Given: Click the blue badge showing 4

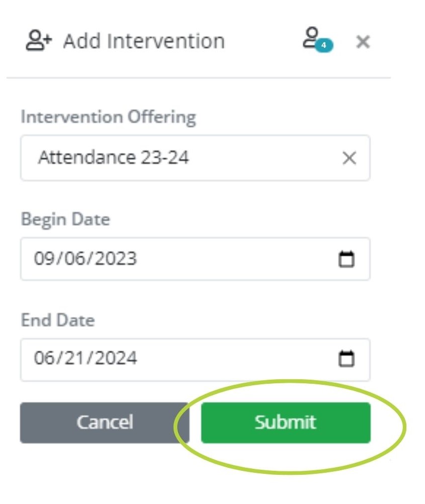Looking at the screenshot, I should click(x=324, y=45).
